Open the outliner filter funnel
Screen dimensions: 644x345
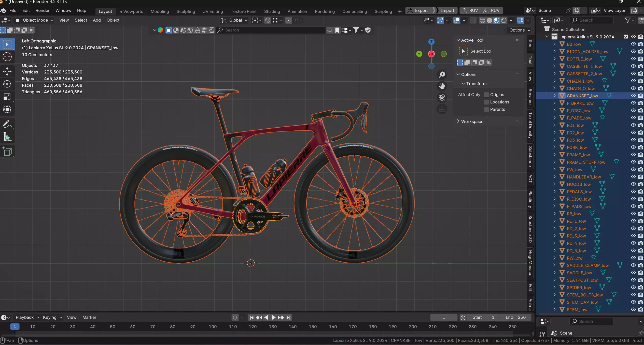(x=628, y=20)
